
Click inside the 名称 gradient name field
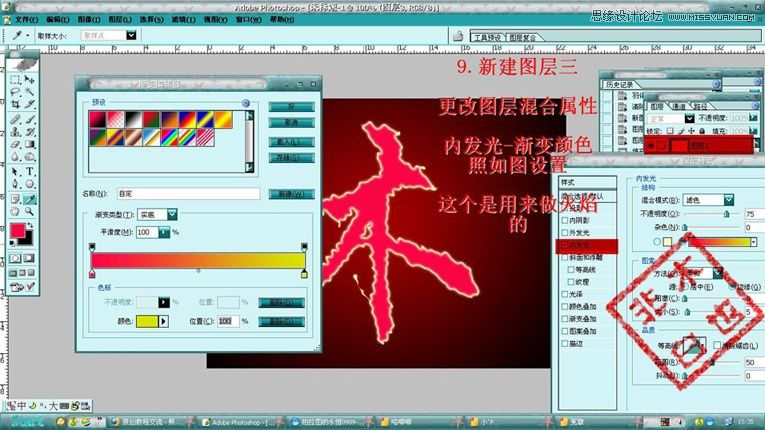point(188,194)
